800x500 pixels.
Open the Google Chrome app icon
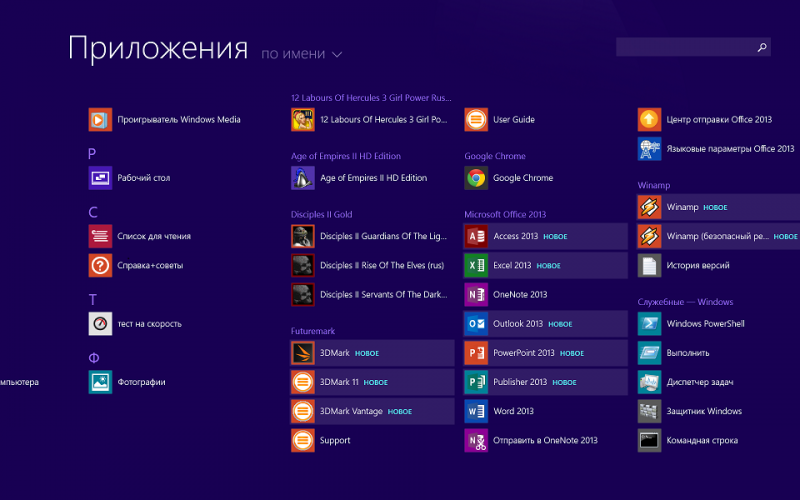coord(476,178)
